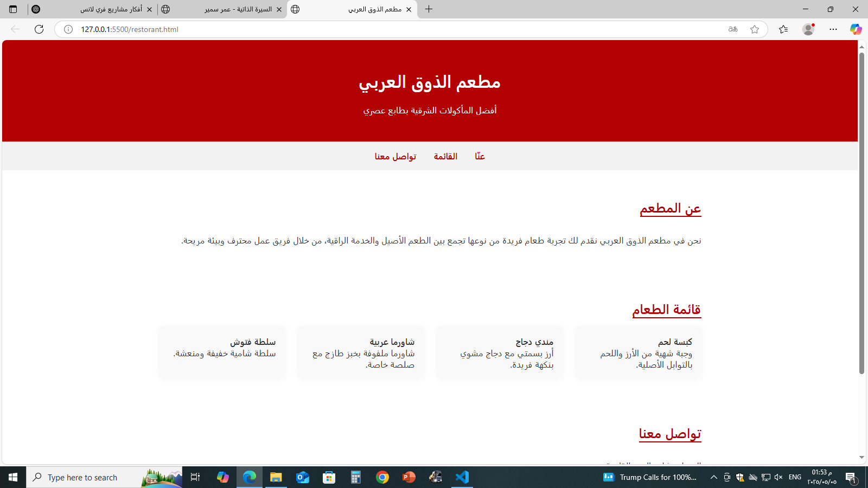Click the scrollbar up arrow
Viewport: 868px width, 488px height.
point(861,47)
